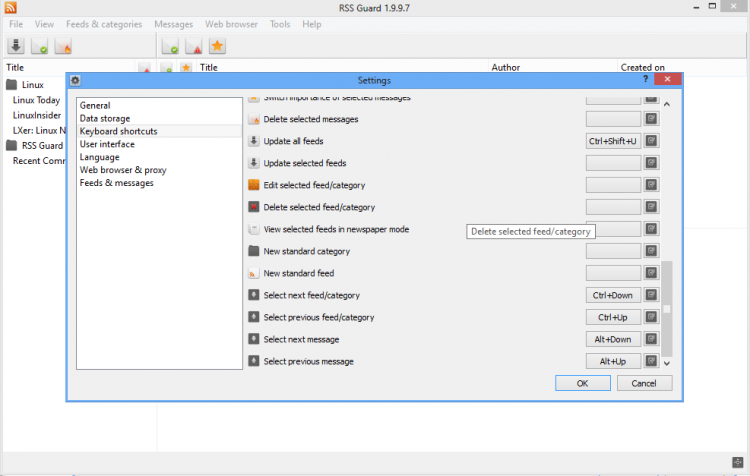Open the Messages menu

(x=173, y=24)
